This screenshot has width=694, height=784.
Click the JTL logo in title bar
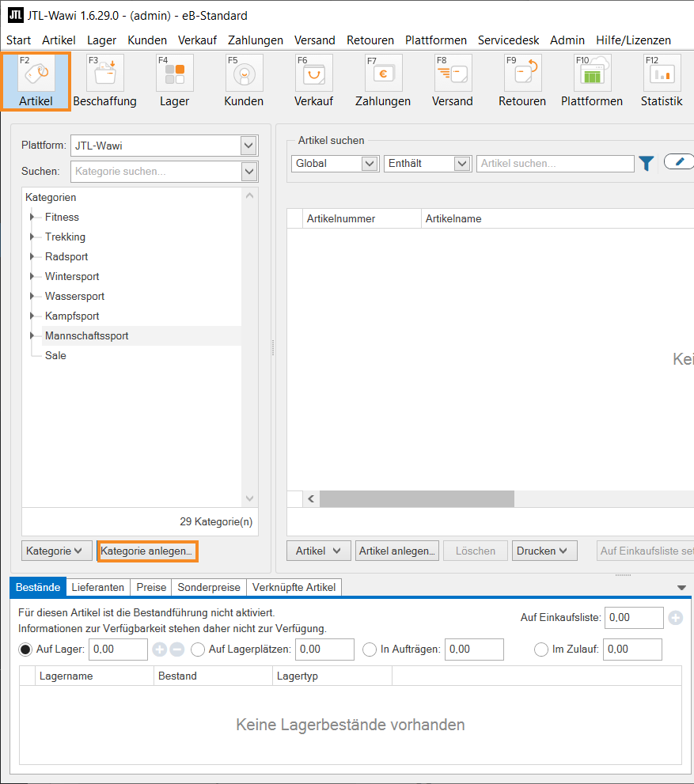(16, 15)
